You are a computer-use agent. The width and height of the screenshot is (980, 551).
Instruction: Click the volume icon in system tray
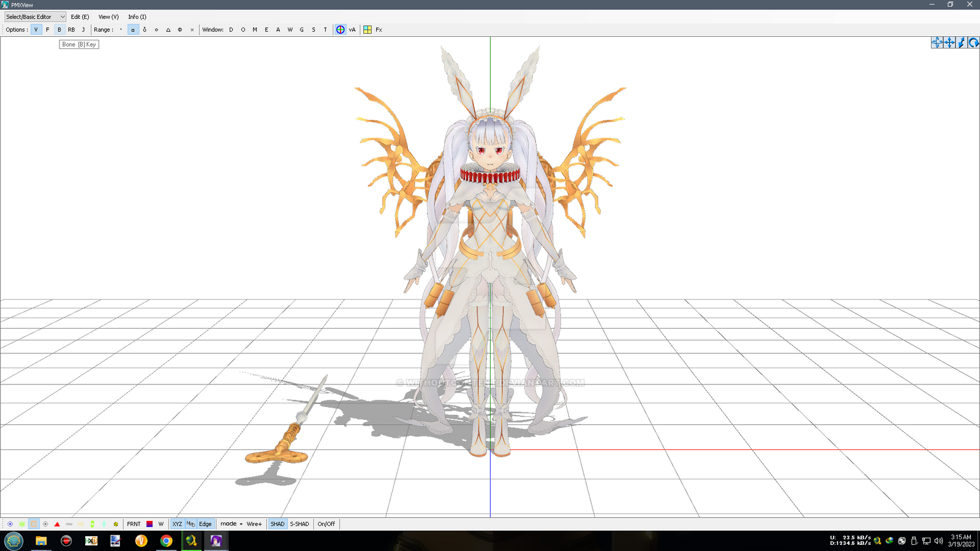(x=938, y=541)
